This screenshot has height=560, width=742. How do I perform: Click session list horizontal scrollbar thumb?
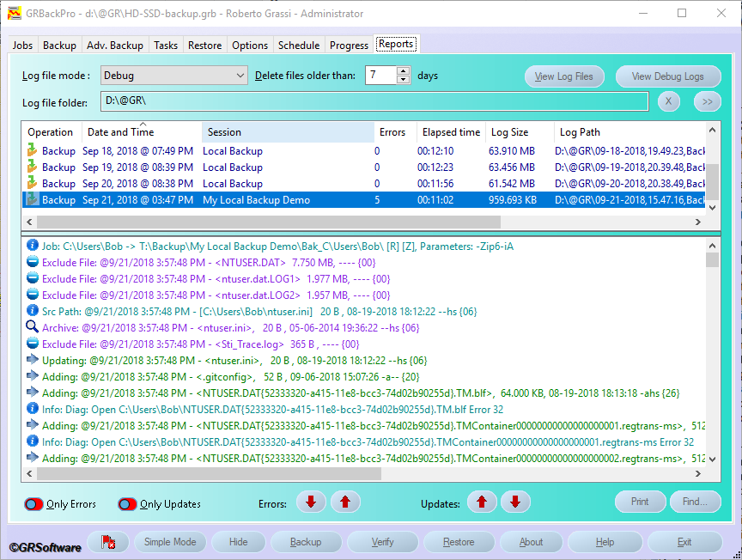[x=268, y=222]
